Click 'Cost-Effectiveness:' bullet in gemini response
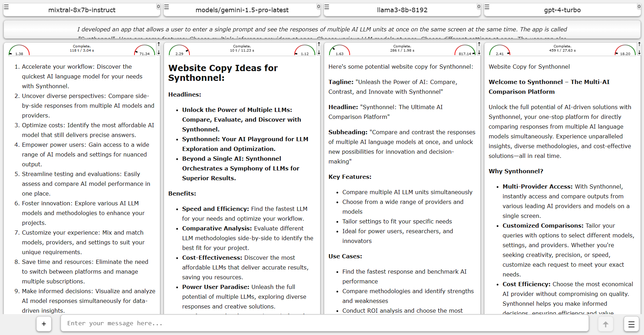This screenshot has height=335, width=644. click(x=212, y=258)
